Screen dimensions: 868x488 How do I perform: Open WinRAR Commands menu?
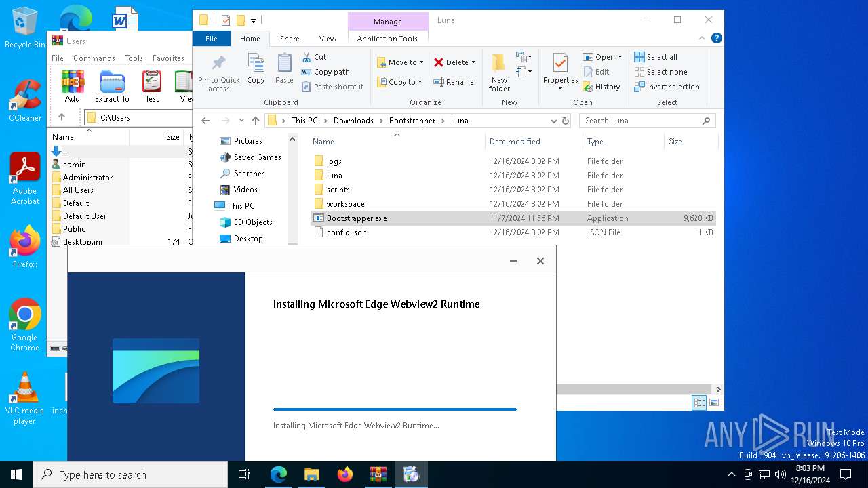click(94, 58)
